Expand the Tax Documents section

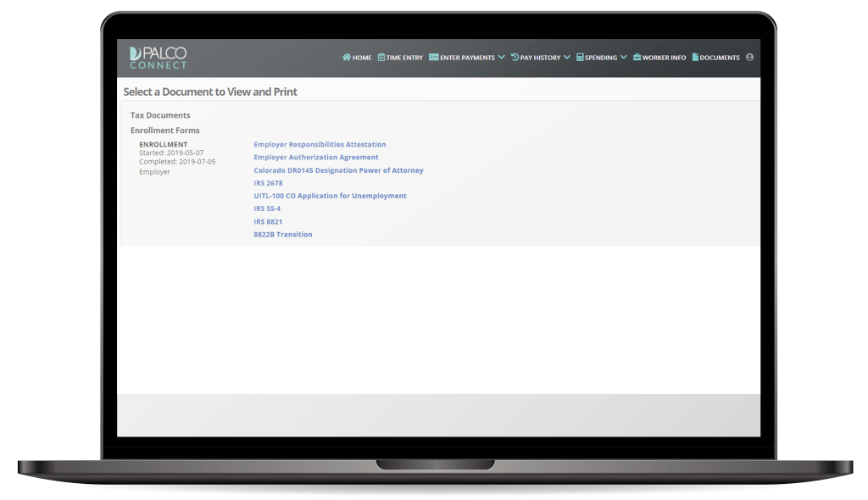click(x=160, y=115)
